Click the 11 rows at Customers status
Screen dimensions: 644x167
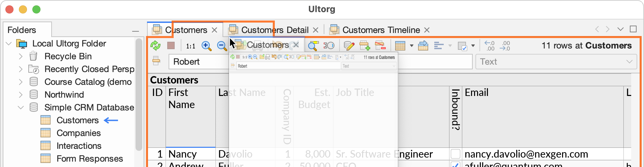click(586, 45)
